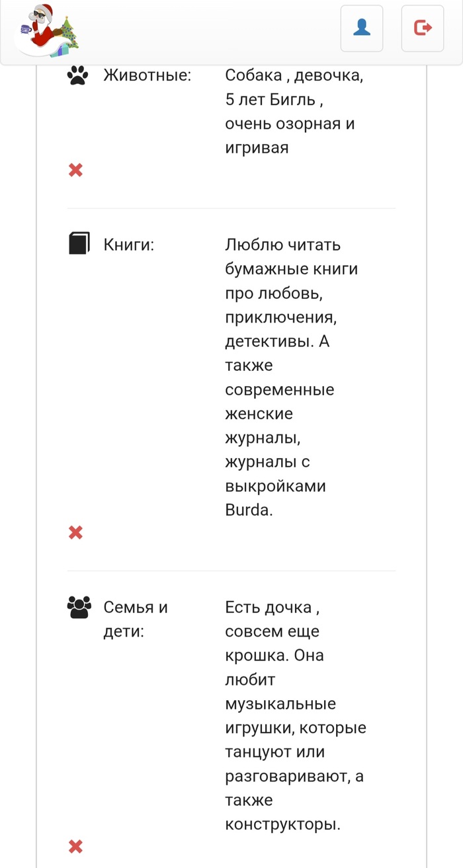The image size is (463, 868).
Task: Delete the Книги section using red X
Action: tap(76, 532)
